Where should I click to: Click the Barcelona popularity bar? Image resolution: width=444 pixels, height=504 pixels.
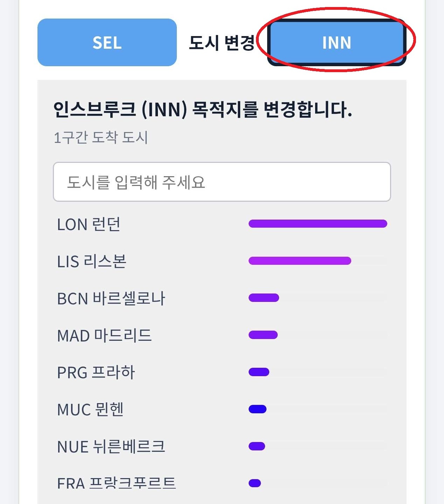(x=264, y=298)
